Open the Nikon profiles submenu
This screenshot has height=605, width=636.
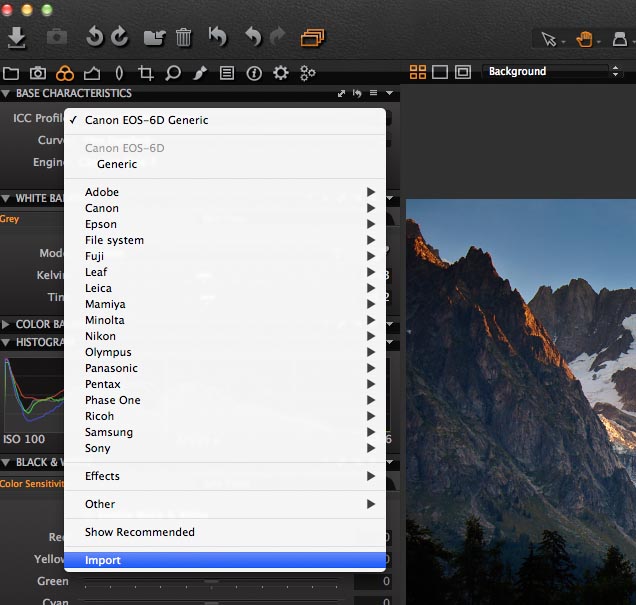(x=225, y=336)
